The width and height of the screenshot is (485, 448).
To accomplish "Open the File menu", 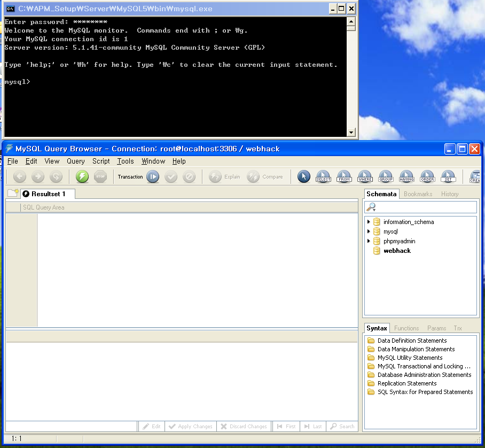I will 13,161.
